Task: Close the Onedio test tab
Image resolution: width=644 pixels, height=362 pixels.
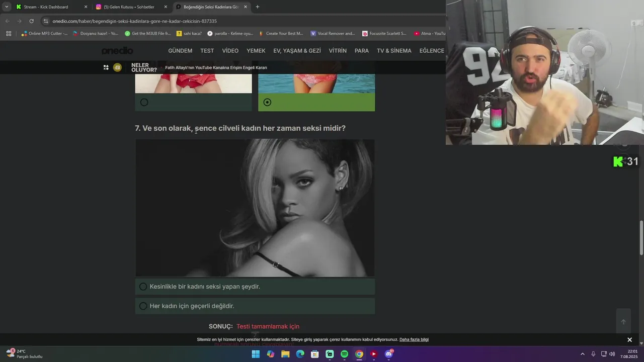Action: pos(246,7)
